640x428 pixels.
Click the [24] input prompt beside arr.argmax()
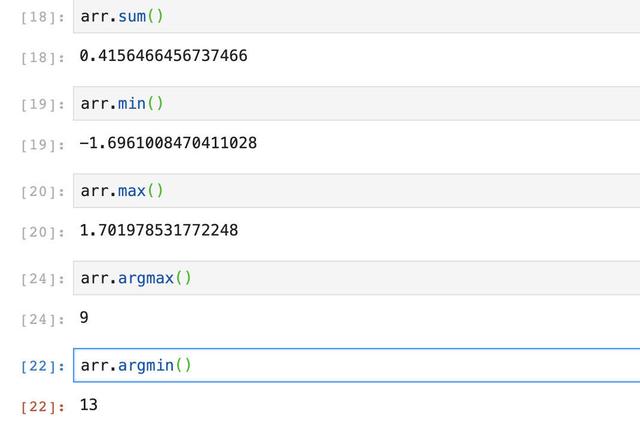coord(42,279)
